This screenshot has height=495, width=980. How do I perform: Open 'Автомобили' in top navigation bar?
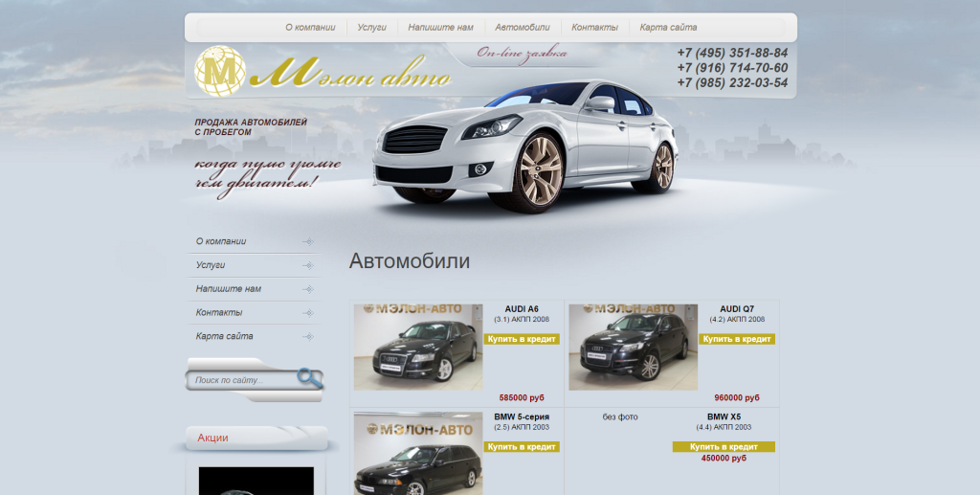coord(523,28)
